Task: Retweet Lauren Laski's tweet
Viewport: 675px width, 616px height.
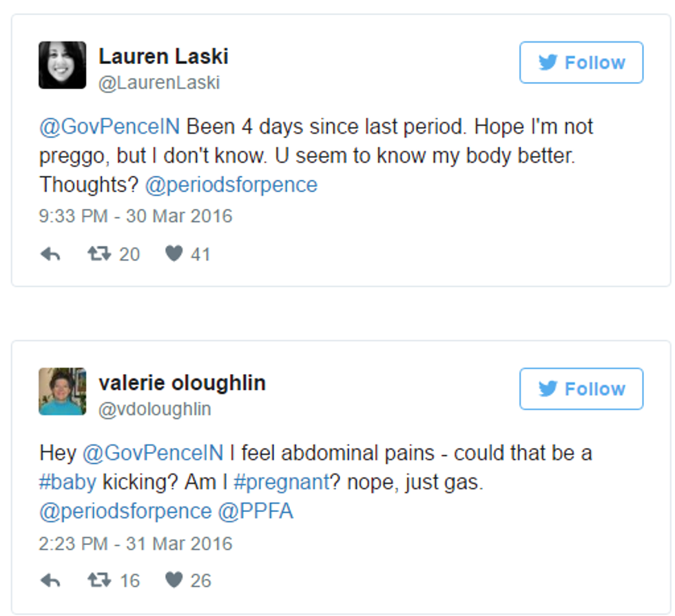Action: point(98,254)
